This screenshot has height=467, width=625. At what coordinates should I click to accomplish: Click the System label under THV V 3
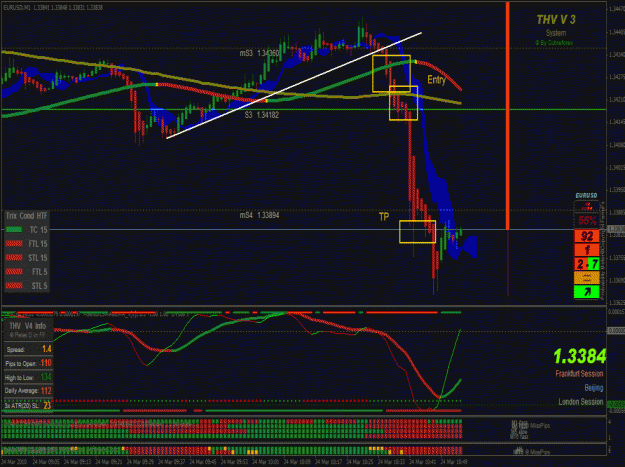pyautogui.click(x=556, y=33)
